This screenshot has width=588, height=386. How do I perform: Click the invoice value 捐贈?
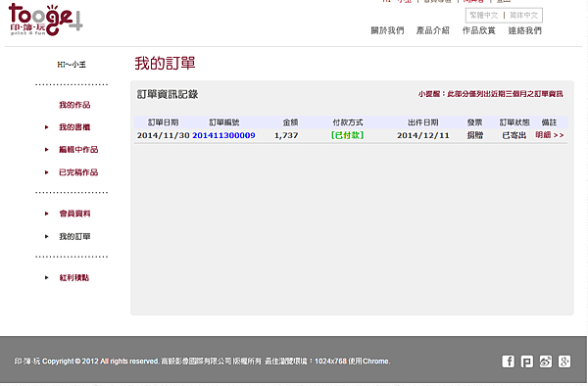click(474, 135)
